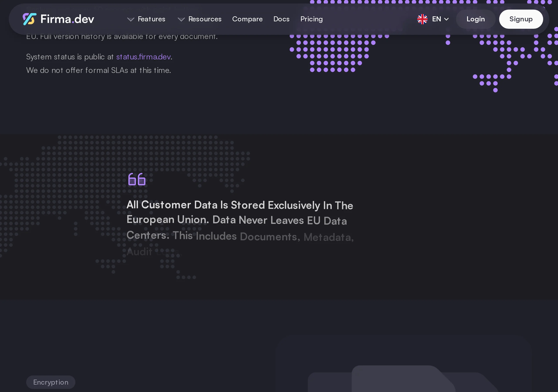558x392 pixels.
Task: Open the Firma.dev home wordmark
Action: coord(67,19)
